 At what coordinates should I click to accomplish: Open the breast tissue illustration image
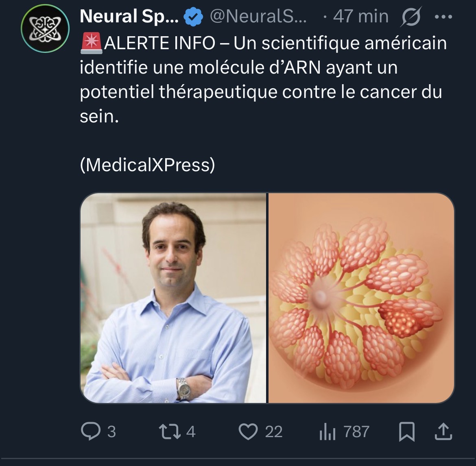click(361, 298)
